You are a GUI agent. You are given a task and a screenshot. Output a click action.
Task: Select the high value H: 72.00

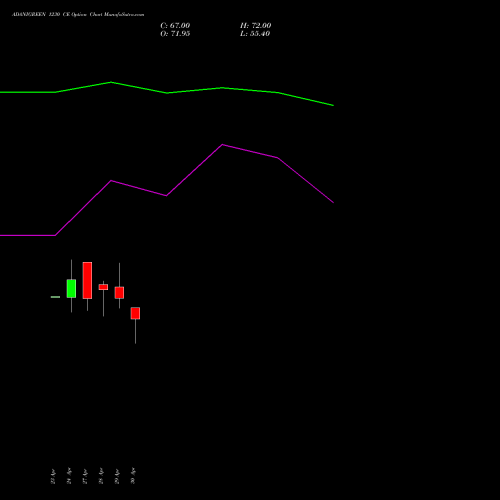pyautogui.click(x=255, y=26)
